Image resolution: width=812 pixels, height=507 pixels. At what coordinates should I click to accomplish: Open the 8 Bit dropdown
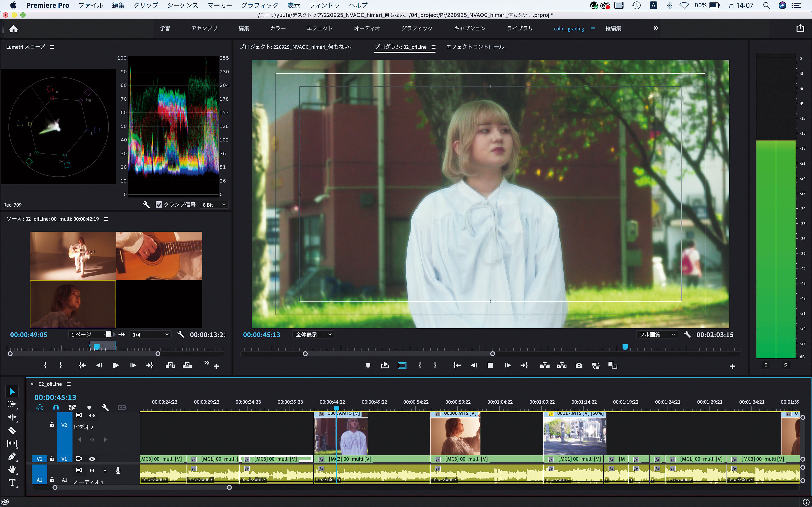[x=214, y=204]
